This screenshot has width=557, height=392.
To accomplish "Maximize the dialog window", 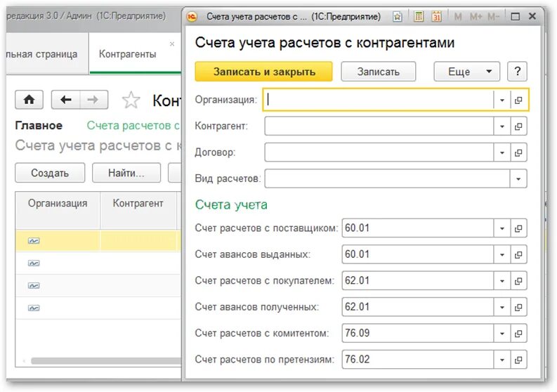I will coord(515,16).
